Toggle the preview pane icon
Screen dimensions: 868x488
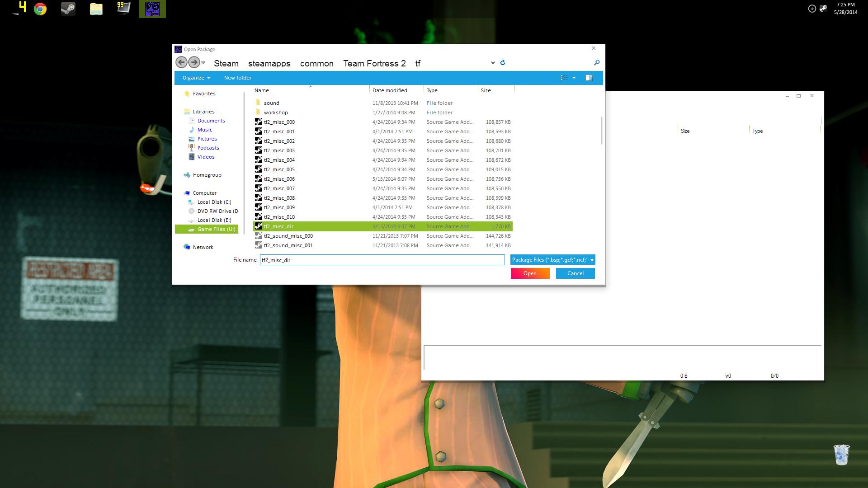click(x=589, y=78)
